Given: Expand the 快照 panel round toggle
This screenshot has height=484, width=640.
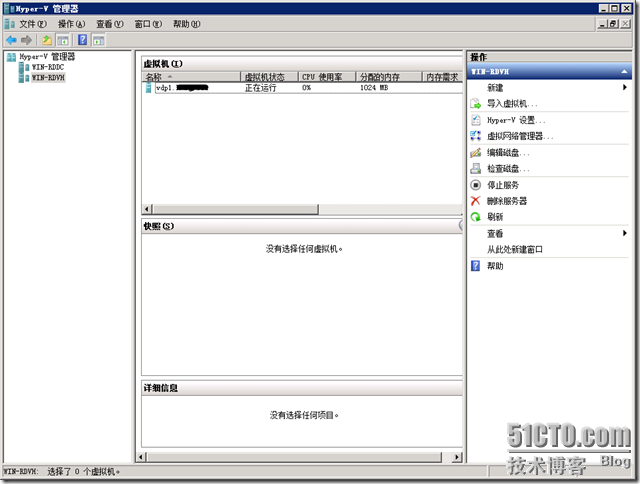Looking at the screenshot, I should 461,225.
